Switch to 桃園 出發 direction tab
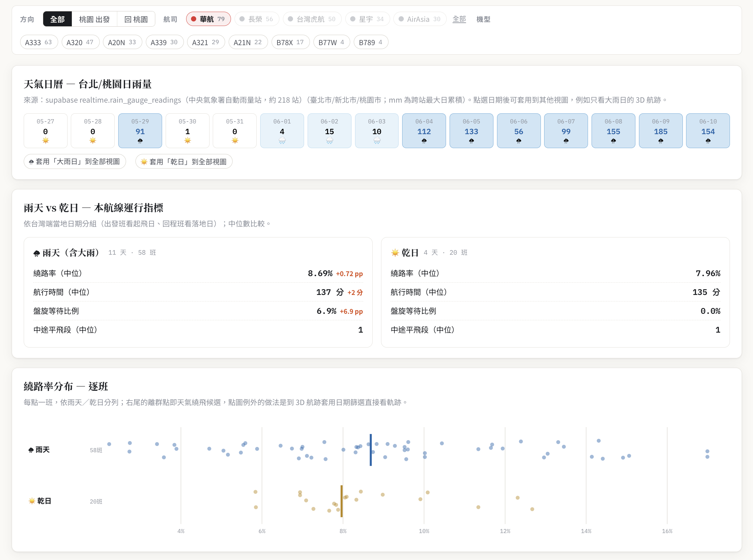Image resolution: width=753 pixels, height=560 pixels. (94, 19)
